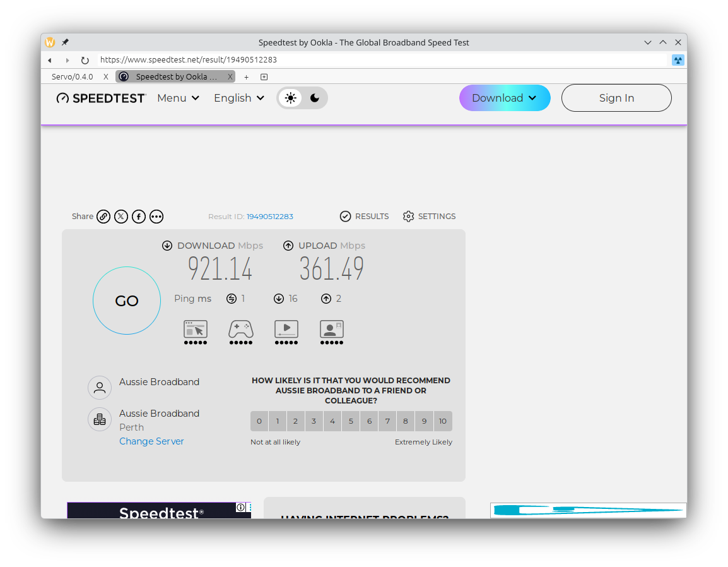Go back using the browser back arrow

(50, 60)
